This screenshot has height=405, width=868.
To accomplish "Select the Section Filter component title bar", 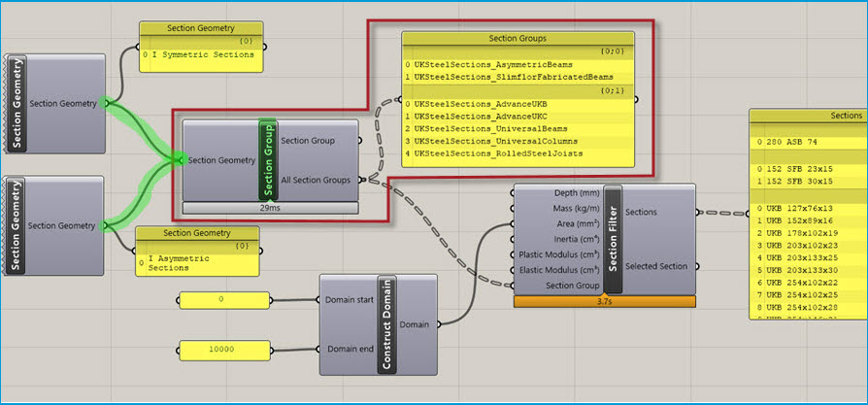I will click(x=613, y=238).
